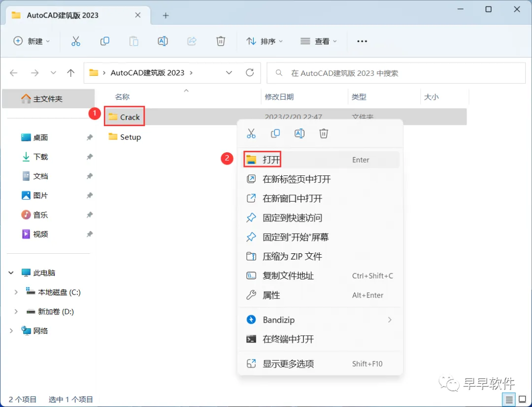Sort by 类型 column header
532x407 pixels.
[359, 97]
